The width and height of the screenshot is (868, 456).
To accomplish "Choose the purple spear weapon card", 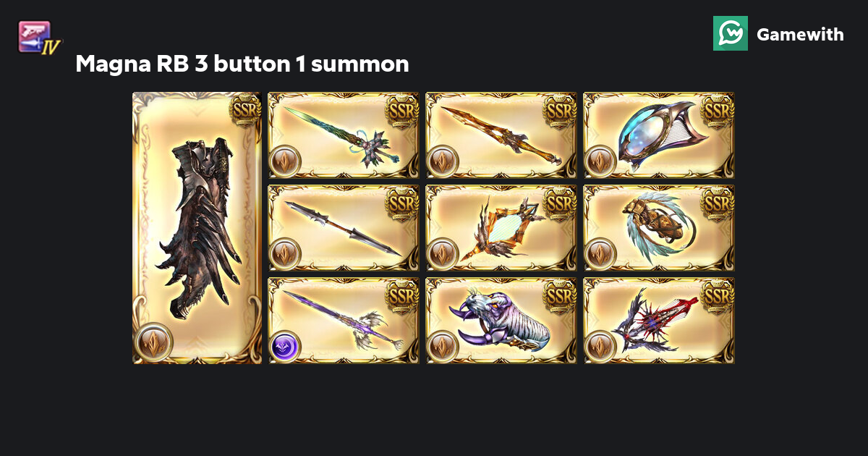I will [x=344, y=321].
